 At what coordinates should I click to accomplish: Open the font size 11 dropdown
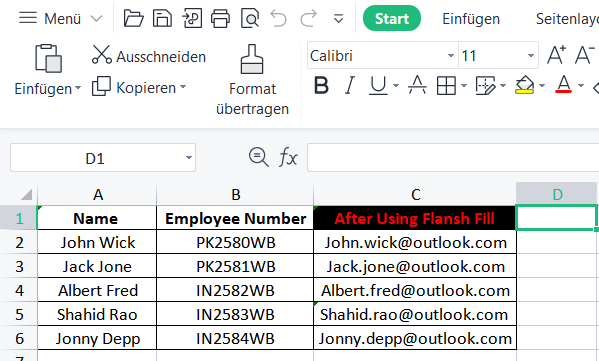click(x=531, y=56)
